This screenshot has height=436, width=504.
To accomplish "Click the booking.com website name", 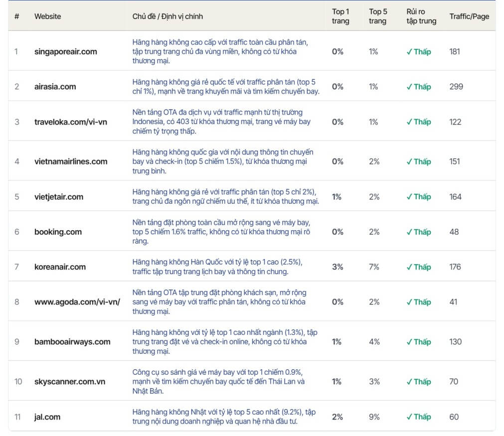I will click(58, 232).
